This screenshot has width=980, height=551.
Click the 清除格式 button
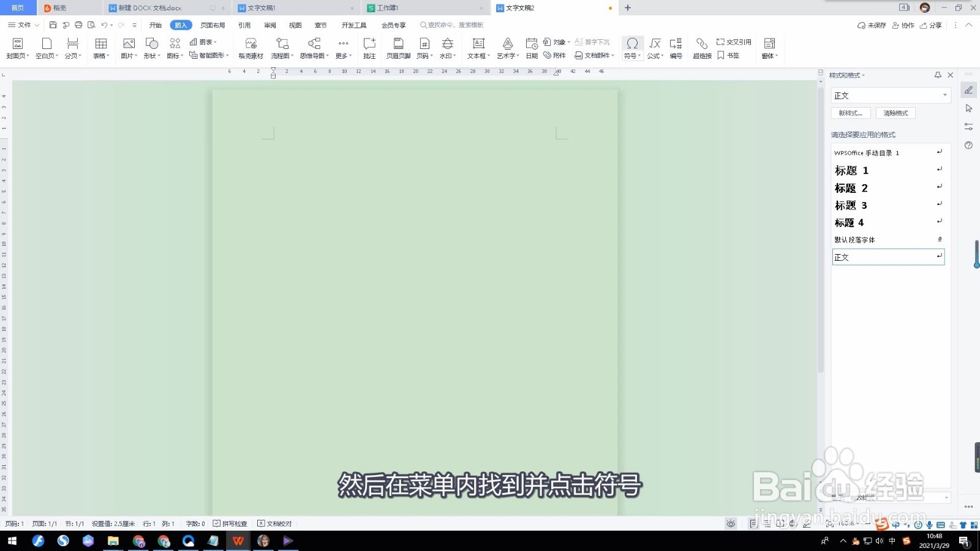(895, 113)
